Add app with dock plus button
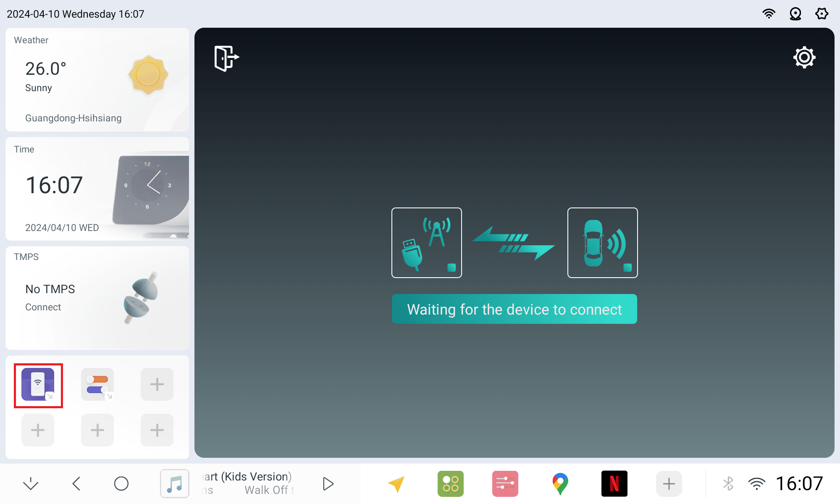 click(x=669, y=484)
